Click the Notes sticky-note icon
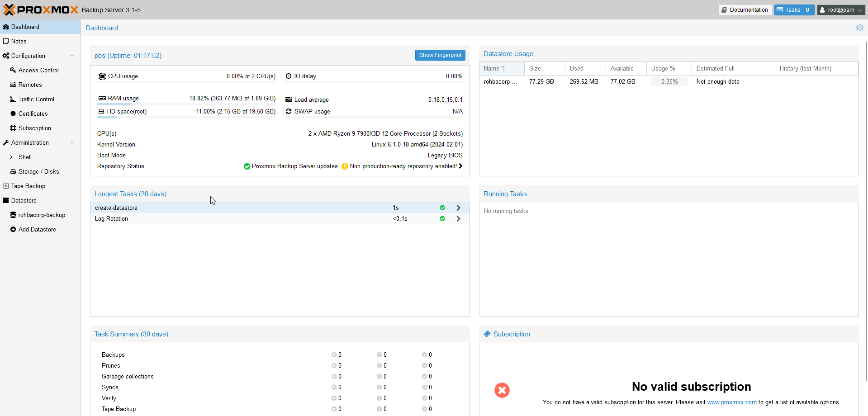The height and width of the screenshot is (416, 868). coord(6,41)
